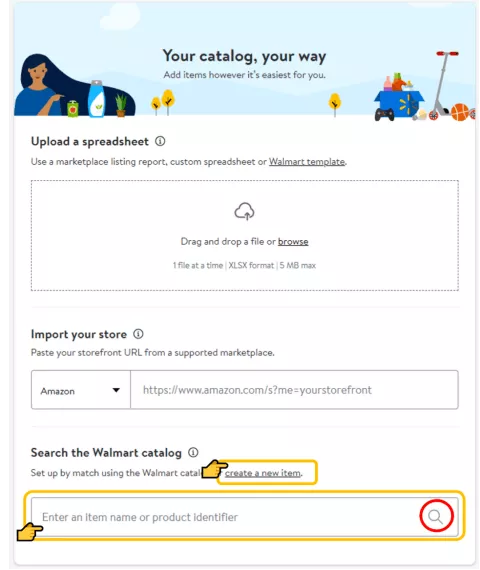Click the pointing hand beside the search field
Image resolution: width=480 pixels, height=570 pixels.
pyautogui.click(x=30, y=531)
